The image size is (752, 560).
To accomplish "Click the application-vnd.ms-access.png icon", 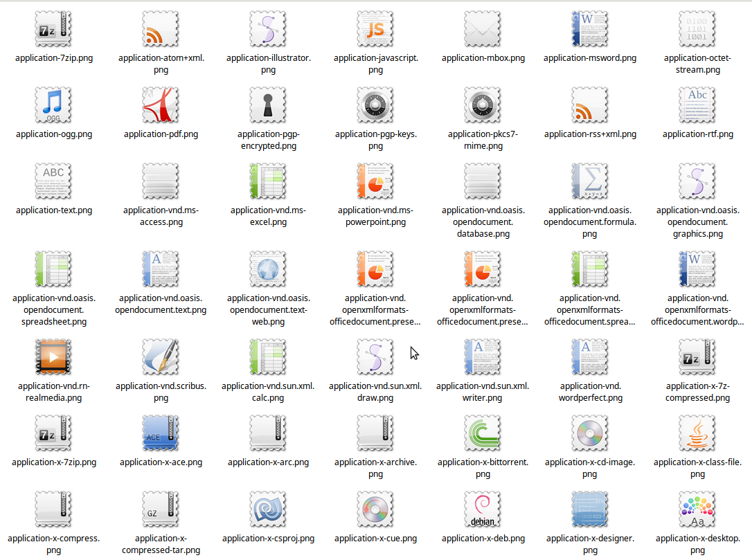I will (x=161, y=181).
